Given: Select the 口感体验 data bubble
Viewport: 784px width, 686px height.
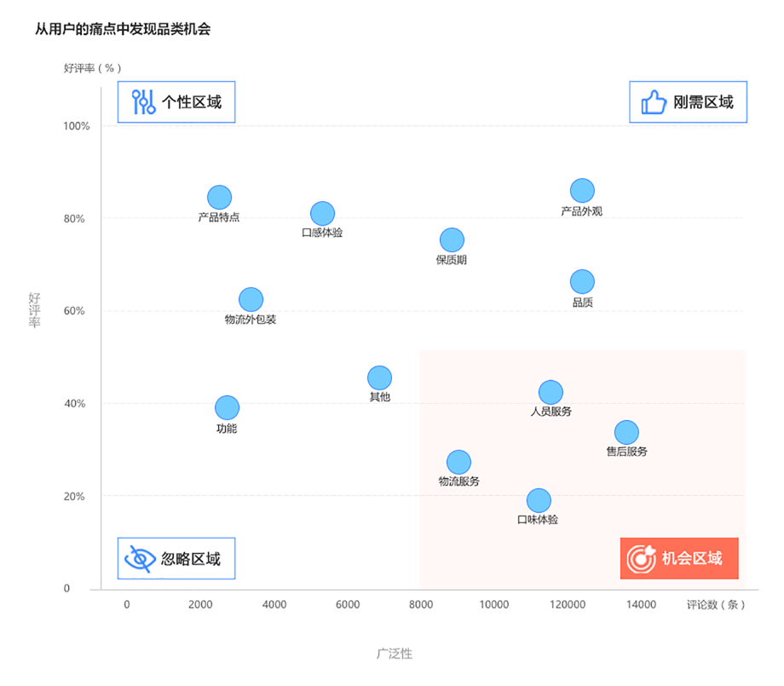Looking at the screenshot, I should (322, 213).
